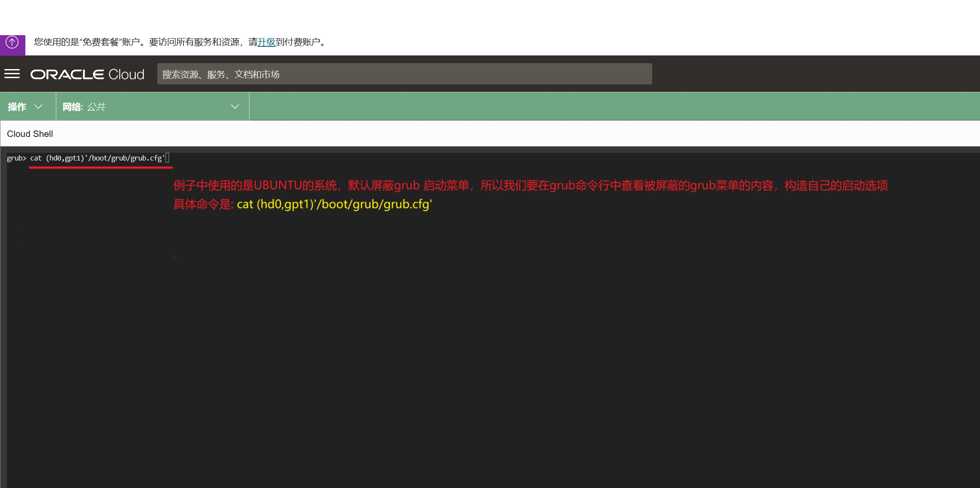Screen dimensions: 980x488
Task: Click chevron beside 网络 公共
Action: pyautogui.click(x=235, y=106)
